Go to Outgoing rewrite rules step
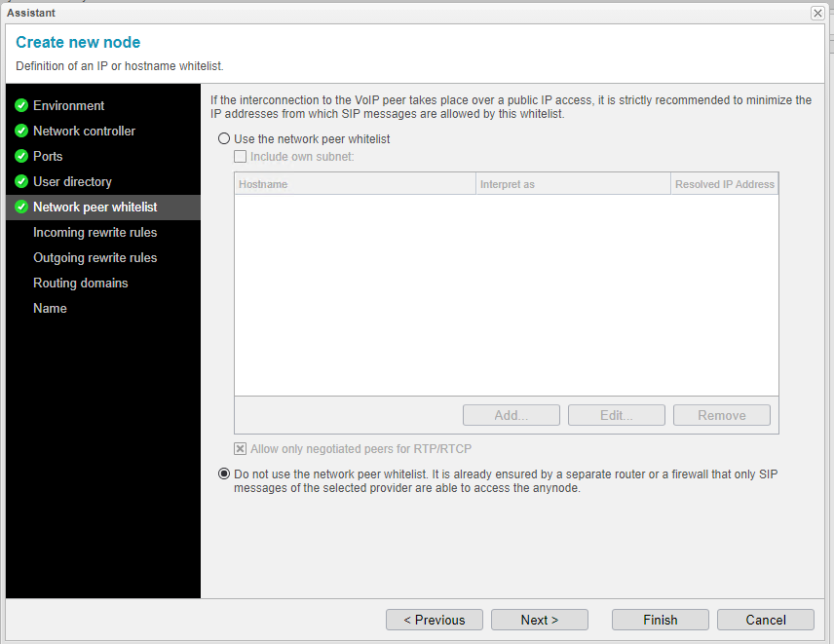Screen dimensions: 834x644 (x=95, y=257)
